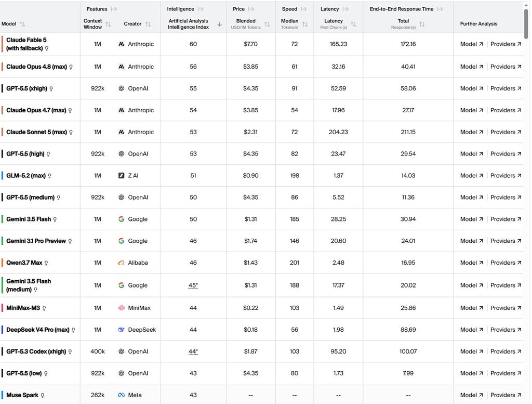Open Providers link for Claude Fable 5
532x404 pixels.
[x=506, y=44]
